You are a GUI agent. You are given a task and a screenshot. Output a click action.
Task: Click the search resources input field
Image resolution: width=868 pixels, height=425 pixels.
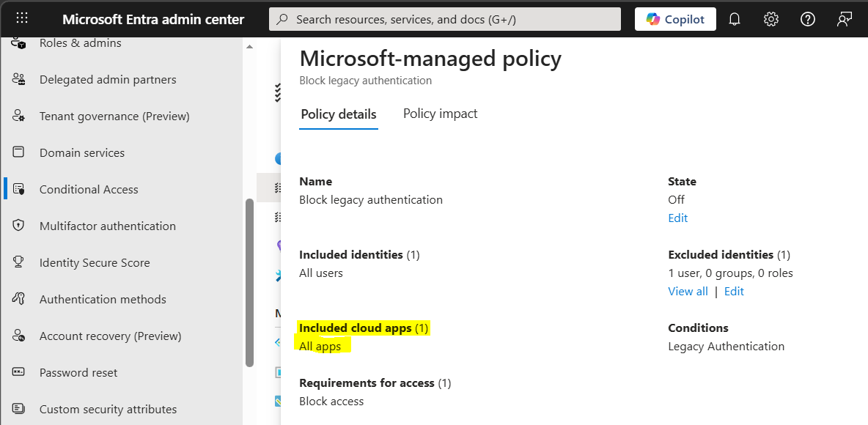445,19
